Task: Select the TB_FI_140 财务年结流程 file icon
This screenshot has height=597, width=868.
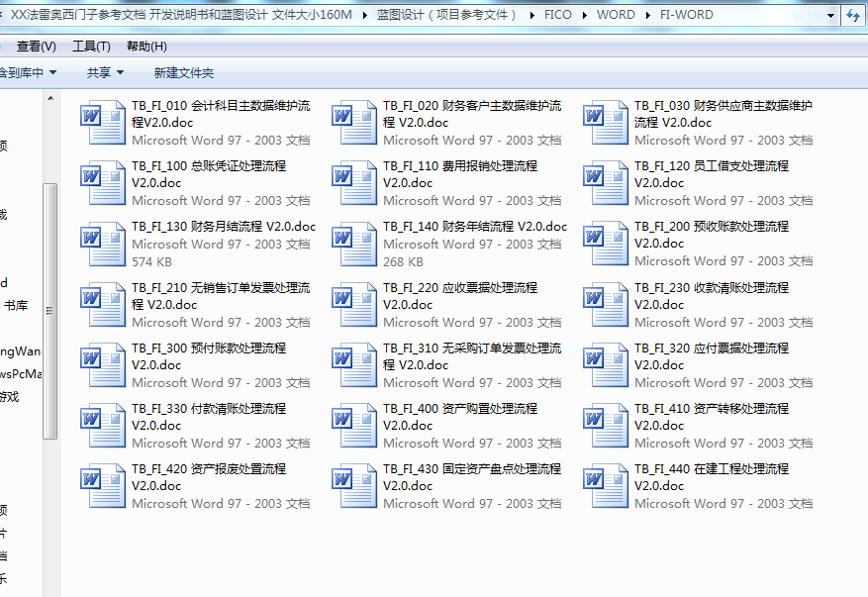Action: point(354,244)
